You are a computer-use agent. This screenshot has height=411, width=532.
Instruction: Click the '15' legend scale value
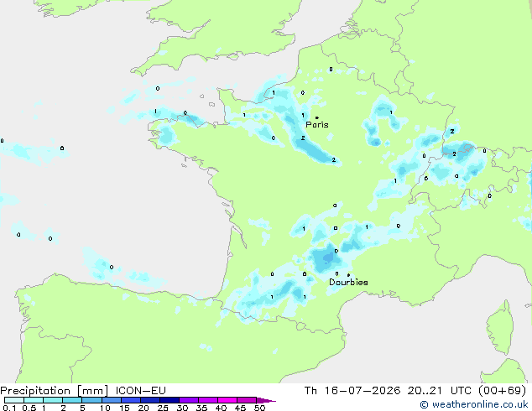(x=124, y=408)
